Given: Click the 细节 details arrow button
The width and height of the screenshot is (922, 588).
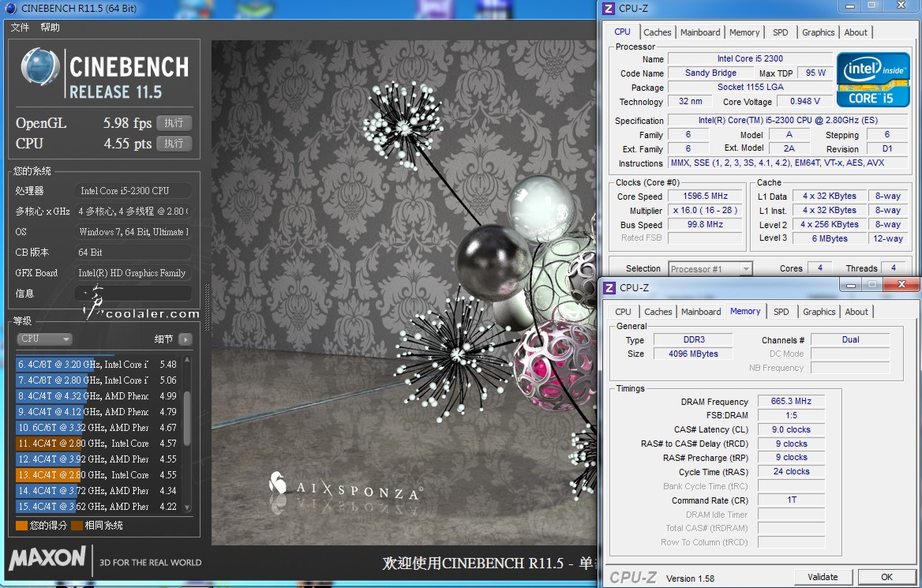Looking at the screenshot, I should tap(186, 339).
